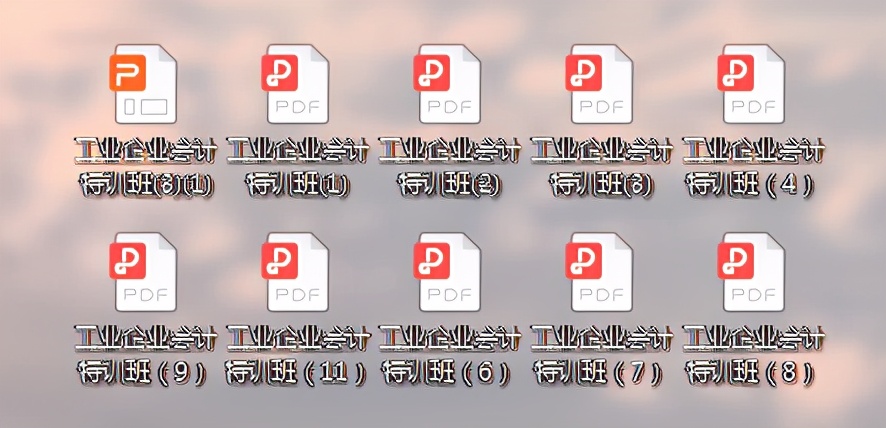Click the file name ending 特训班(4)
The height and width of the screenshot is (428, 886).
754,167
